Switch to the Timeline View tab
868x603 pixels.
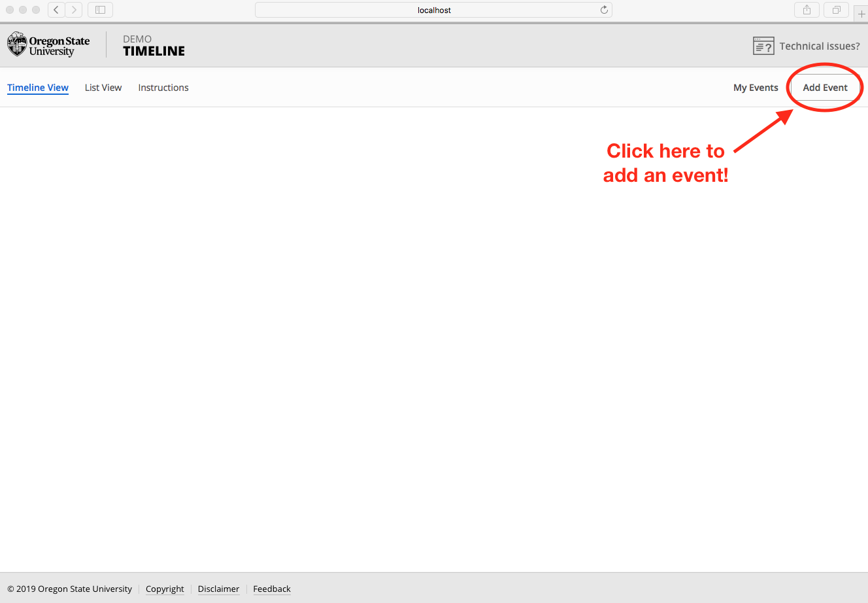point(38,88)
